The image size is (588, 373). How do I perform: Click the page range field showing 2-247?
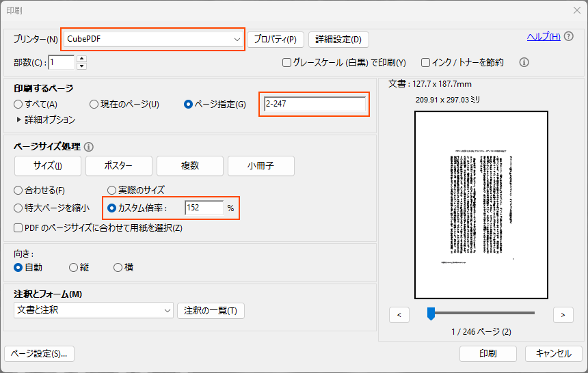(315, 105)
